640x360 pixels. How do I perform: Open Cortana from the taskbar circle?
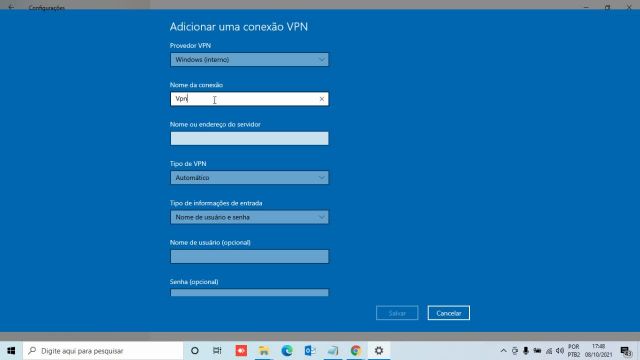click(195, 351)
